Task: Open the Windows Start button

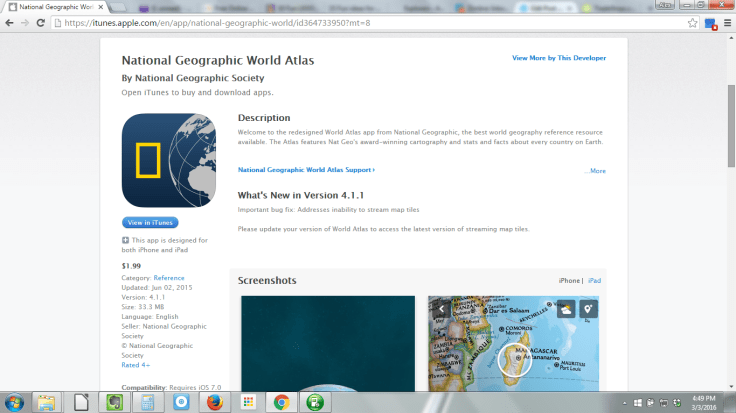Action: click(15, 403)
